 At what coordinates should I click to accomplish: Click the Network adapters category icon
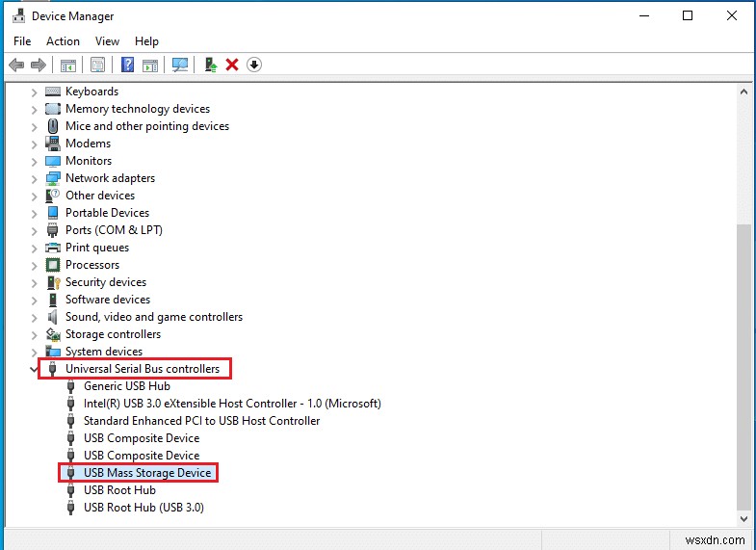pyautogui.click(x=53, y=178)
